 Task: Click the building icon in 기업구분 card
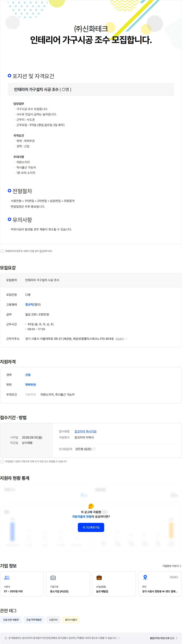pyautogui.click(x=53, y=577)
